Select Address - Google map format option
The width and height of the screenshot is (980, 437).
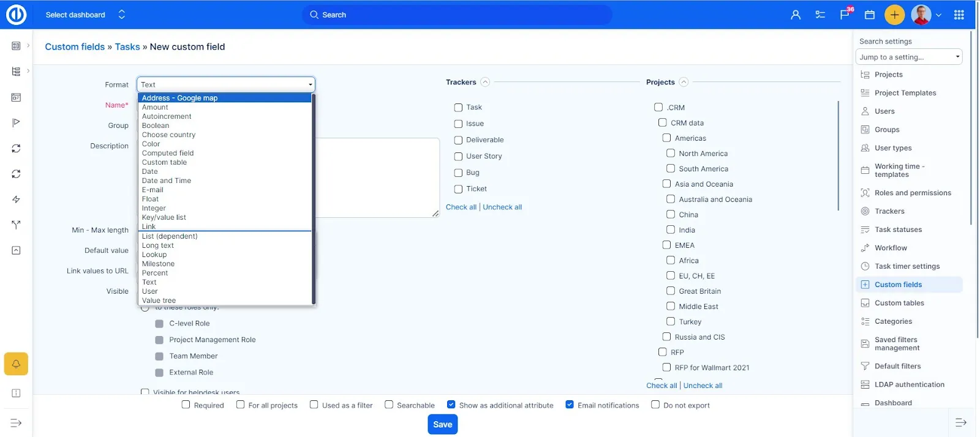tap(225, 98)
